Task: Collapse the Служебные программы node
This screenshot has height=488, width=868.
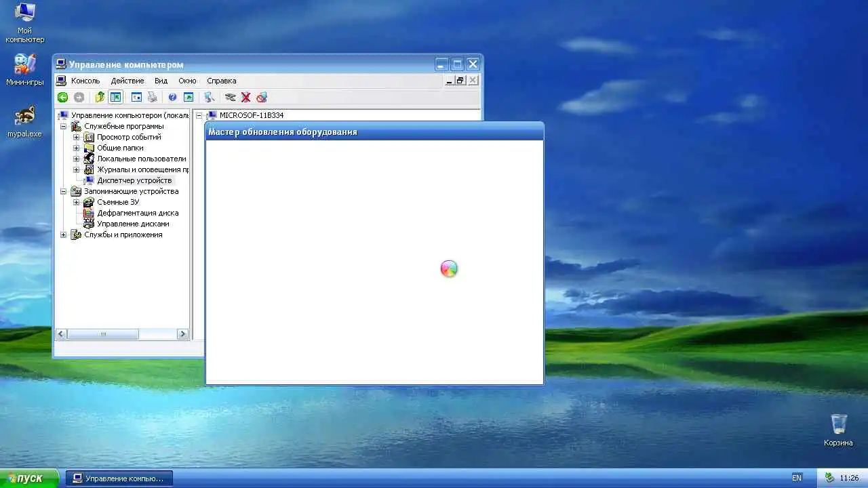Action: pyautogui.click(x=63, y=126)
